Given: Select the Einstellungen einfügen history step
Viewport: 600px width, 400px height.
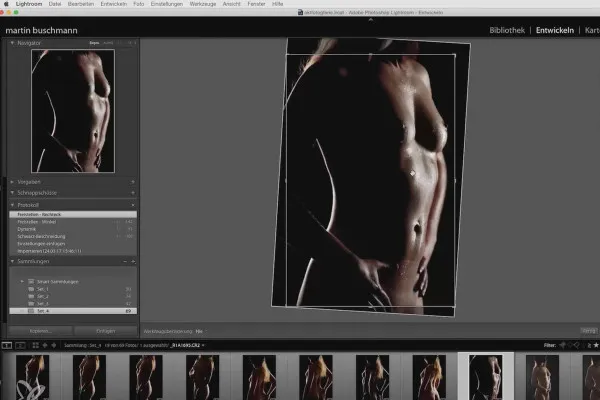Looking at the screenshot, I should pyautogui.click(x=73, y=243).
